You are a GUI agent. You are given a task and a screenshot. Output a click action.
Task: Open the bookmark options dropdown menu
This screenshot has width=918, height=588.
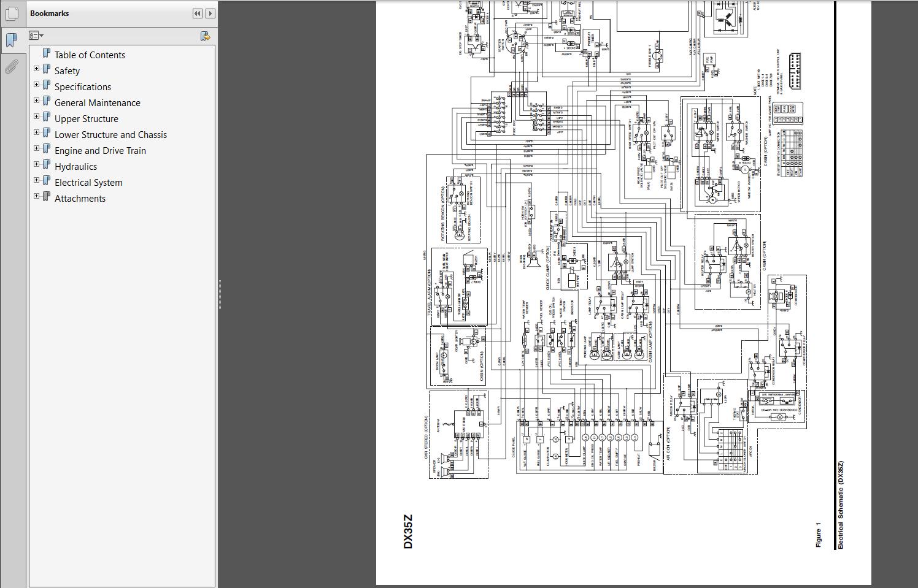36,36
